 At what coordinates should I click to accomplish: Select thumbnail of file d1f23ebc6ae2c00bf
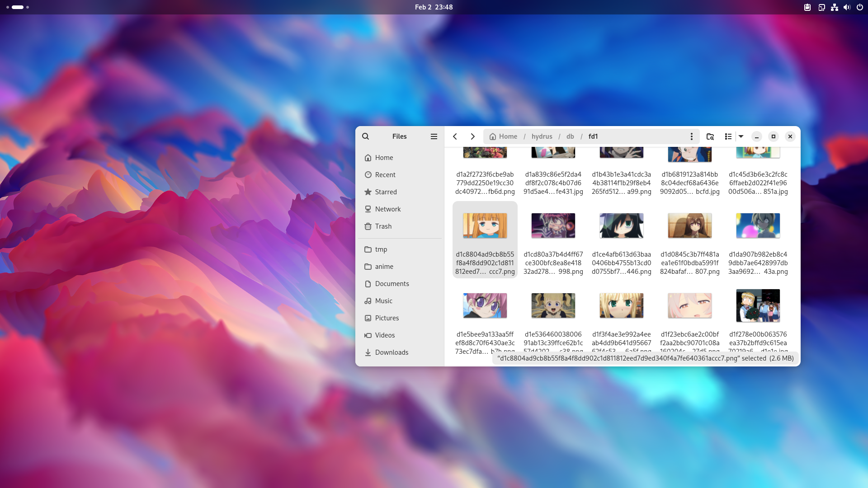click(690, 305)
